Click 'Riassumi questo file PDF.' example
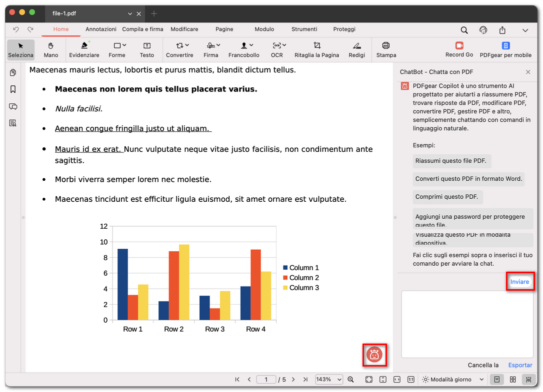543x392 pixels. click(450, 161)
